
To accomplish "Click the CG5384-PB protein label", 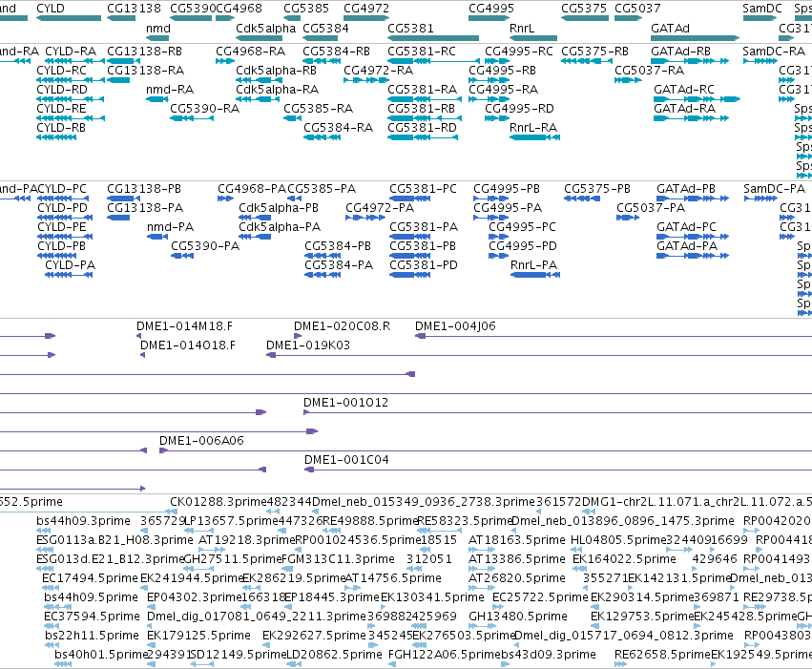I will 338,246.
